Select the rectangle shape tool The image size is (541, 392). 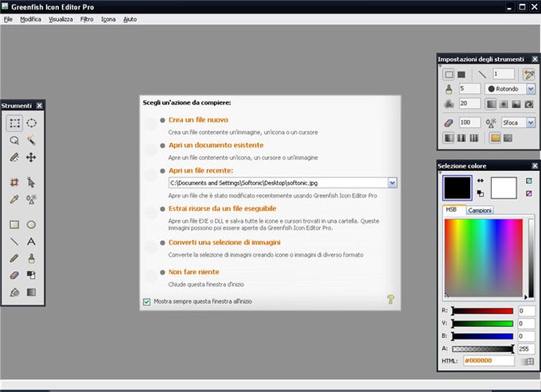point(14,225)
